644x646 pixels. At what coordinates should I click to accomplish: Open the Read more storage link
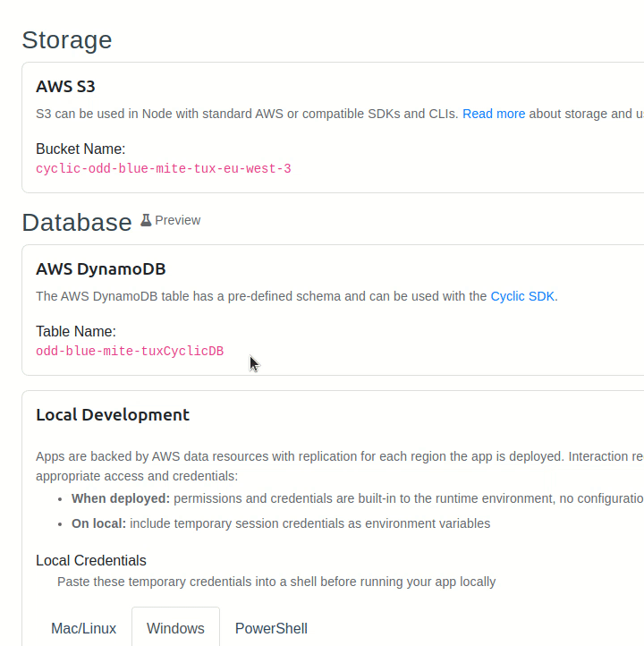coord(494,114)
